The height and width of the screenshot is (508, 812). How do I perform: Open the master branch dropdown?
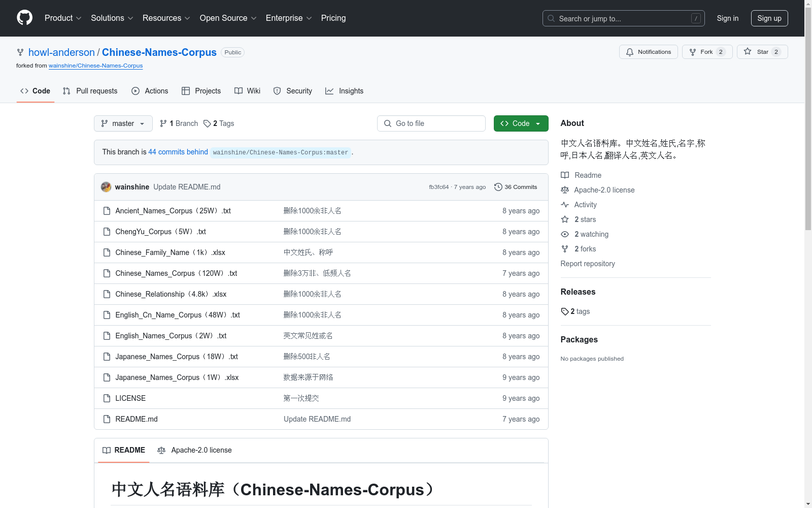(x=123, y=123)
